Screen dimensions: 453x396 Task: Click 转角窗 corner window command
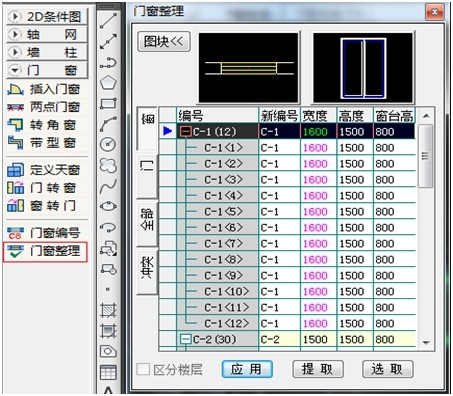pos(43,125)
